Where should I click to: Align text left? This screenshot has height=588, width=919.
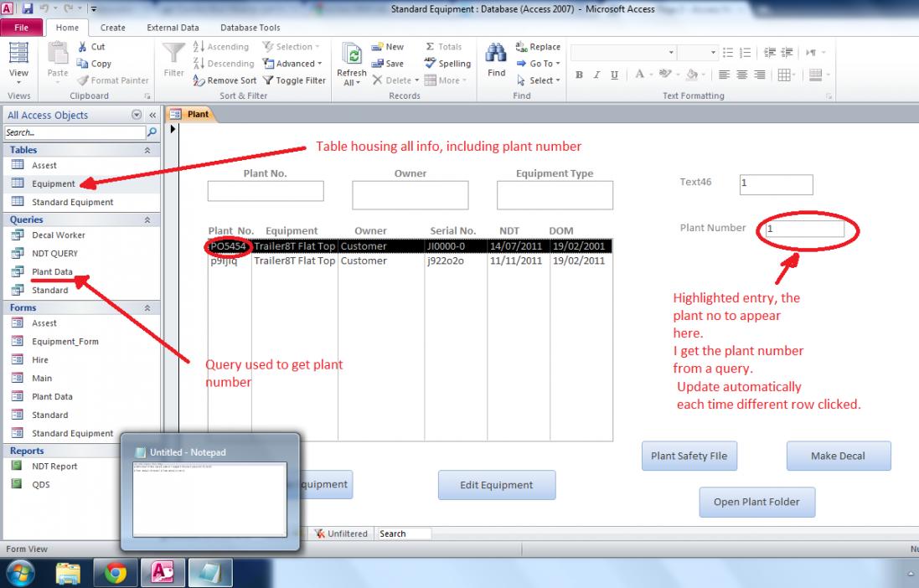[x=724, y=75]
